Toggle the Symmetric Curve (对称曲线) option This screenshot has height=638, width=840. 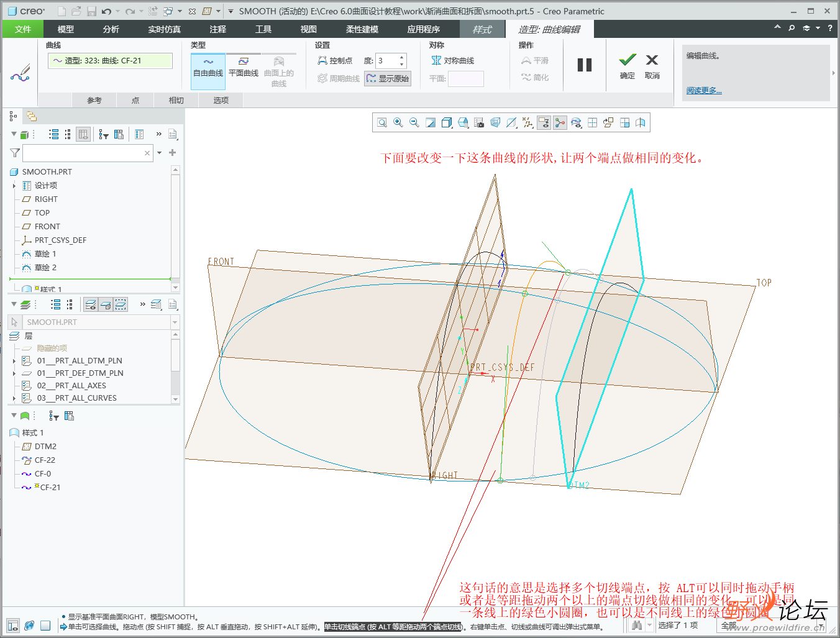click(x=453, y=60)
